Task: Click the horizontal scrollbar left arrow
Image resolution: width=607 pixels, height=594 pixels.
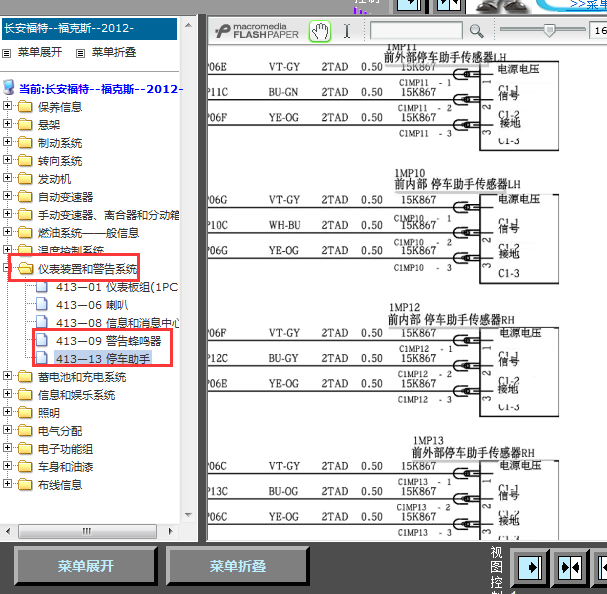Action: 8,531
